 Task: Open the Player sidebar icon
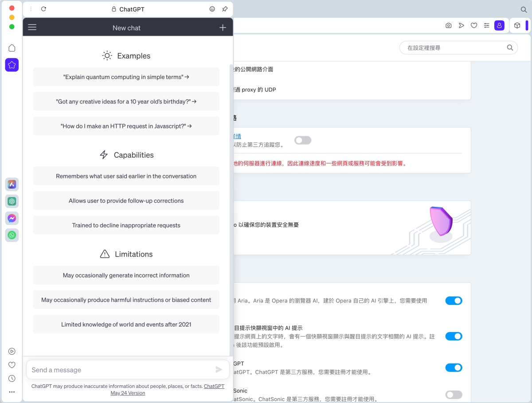pos(12,352)
